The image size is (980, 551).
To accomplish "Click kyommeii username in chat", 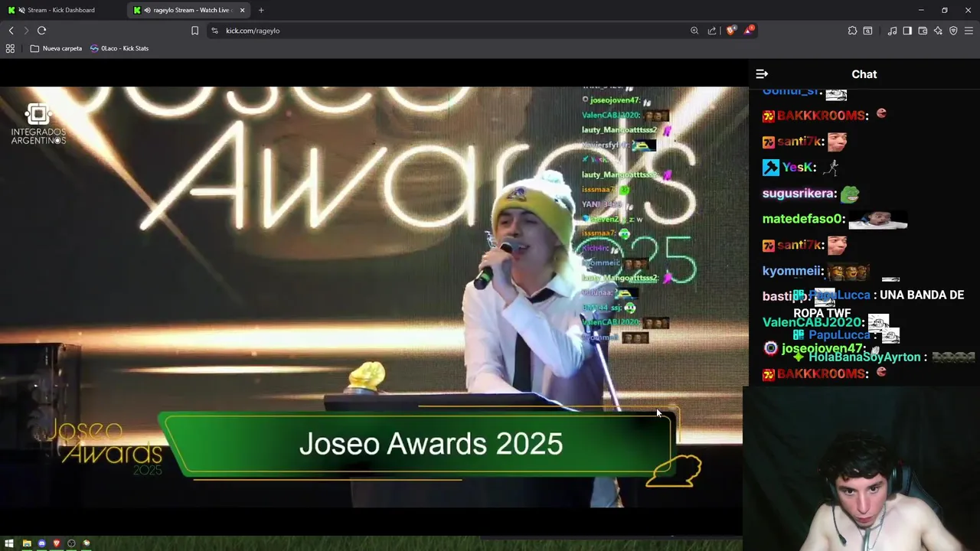I will pyautogui.click(x=793, y=271).
